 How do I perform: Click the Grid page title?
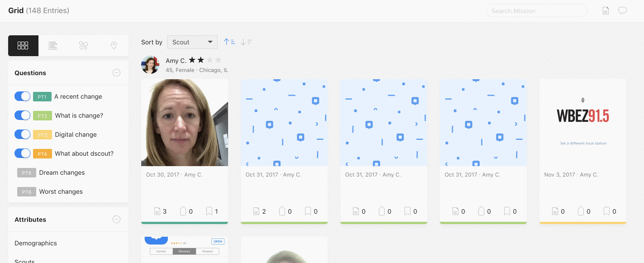coord(16,10)
